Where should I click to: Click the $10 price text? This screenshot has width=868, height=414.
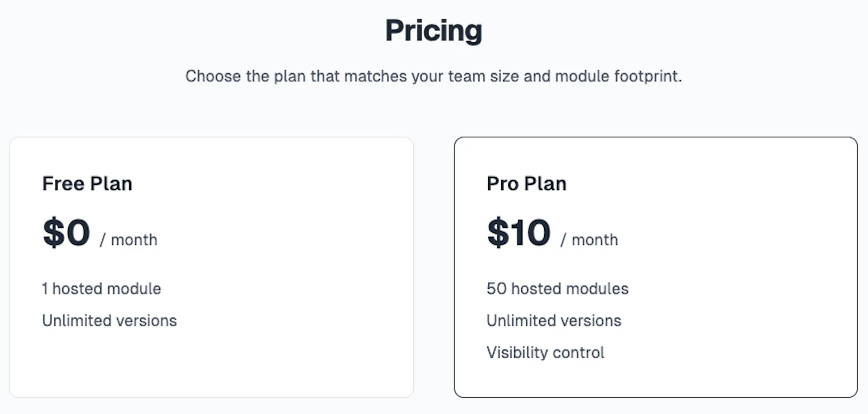(519, 233)
